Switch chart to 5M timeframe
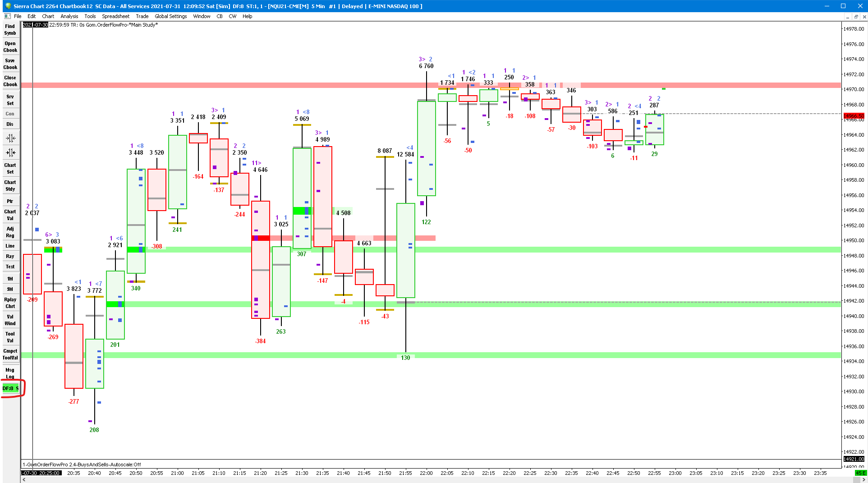The height and width of the screenshot is (483, 868). click(x=10, y=290)
